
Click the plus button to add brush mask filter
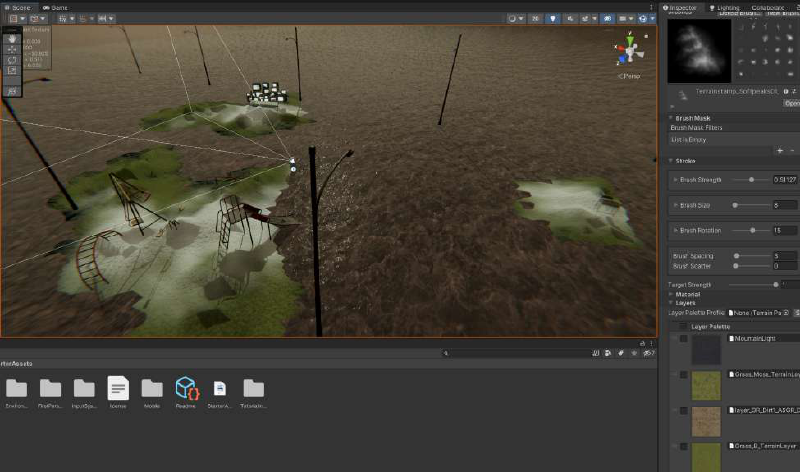780,150
